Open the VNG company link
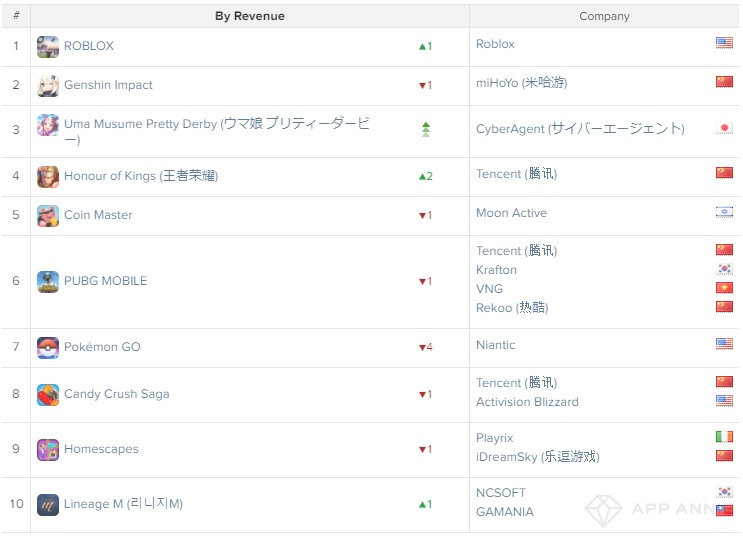Image resolution: width=743 pixels, height=537 pixels. pos(489,289)
